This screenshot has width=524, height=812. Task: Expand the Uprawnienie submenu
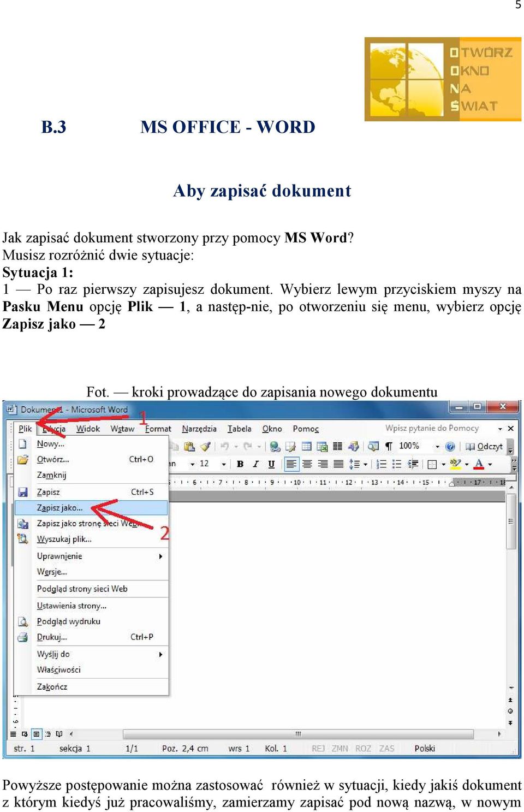[160, 556]
